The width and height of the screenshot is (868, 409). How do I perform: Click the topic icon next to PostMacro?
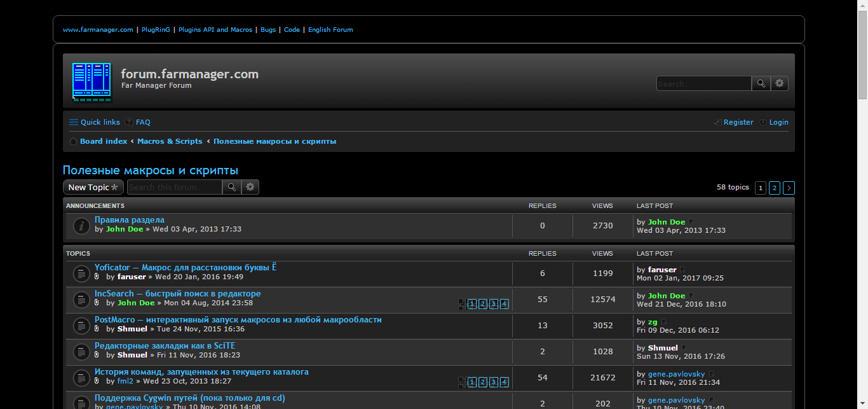point(81,325)
